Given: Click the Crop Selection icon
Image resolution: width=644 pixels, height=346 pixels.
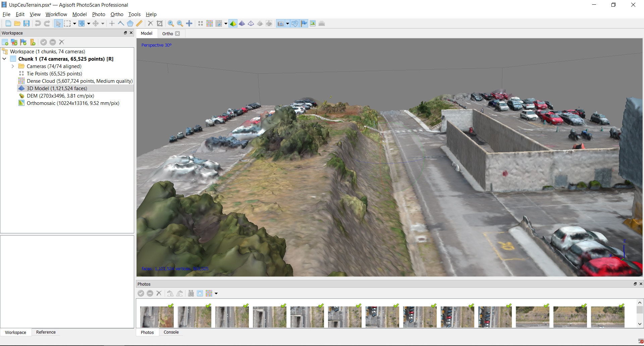Looking at the screenshot, I should pos(160,23).
